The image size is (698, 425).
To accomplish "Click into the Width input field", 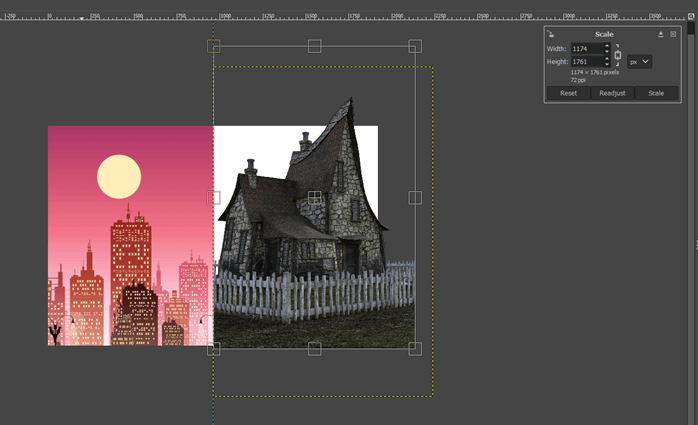I will pos(585,49).
